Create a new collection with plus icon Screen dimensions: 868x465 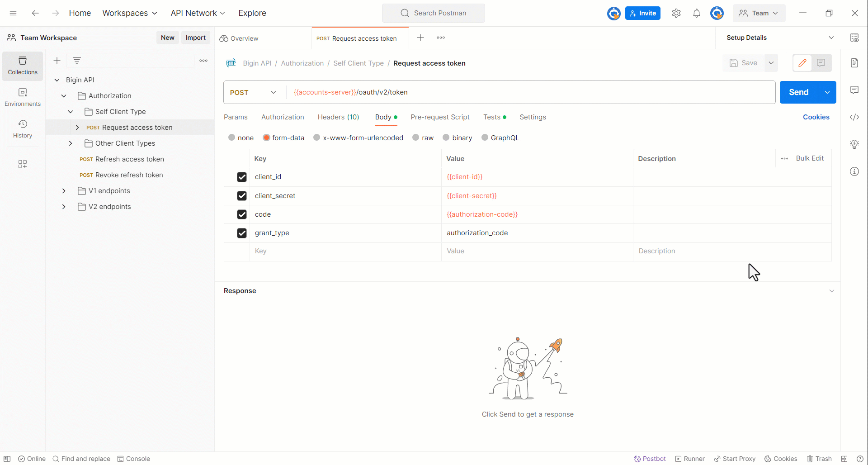57,61
